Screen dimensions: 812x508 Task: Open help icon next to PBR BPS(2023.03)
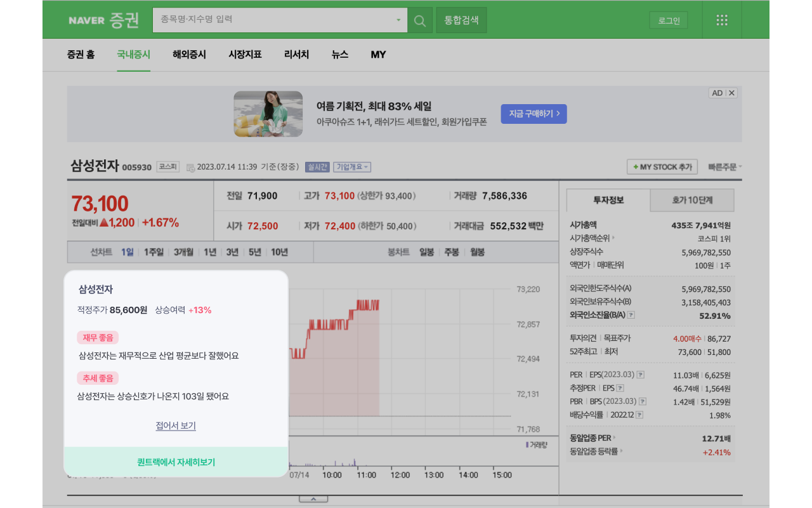[643, 401]
